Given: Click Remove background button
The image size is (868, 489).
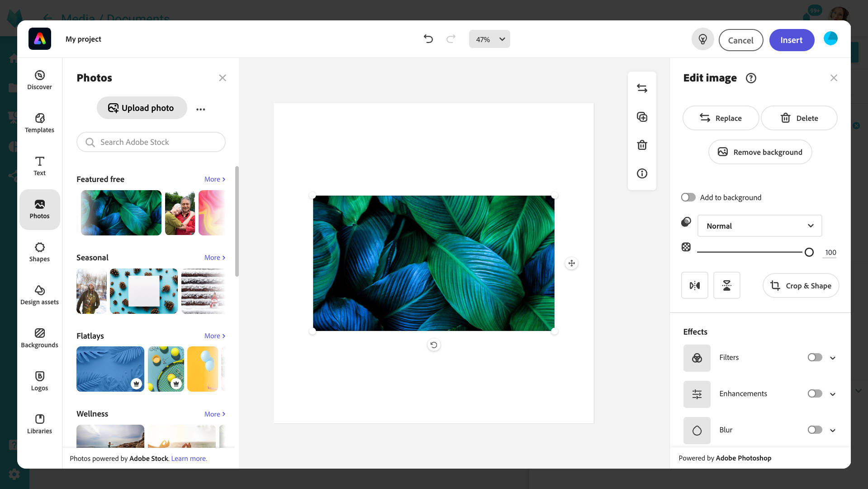Looking at the screenshot, I should click(x=760, y=152).
